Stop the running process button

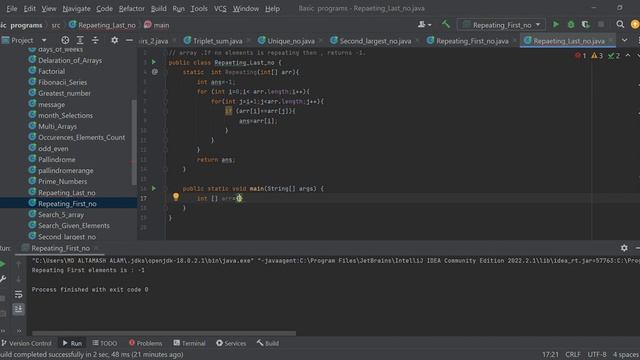tap(601, 24)
